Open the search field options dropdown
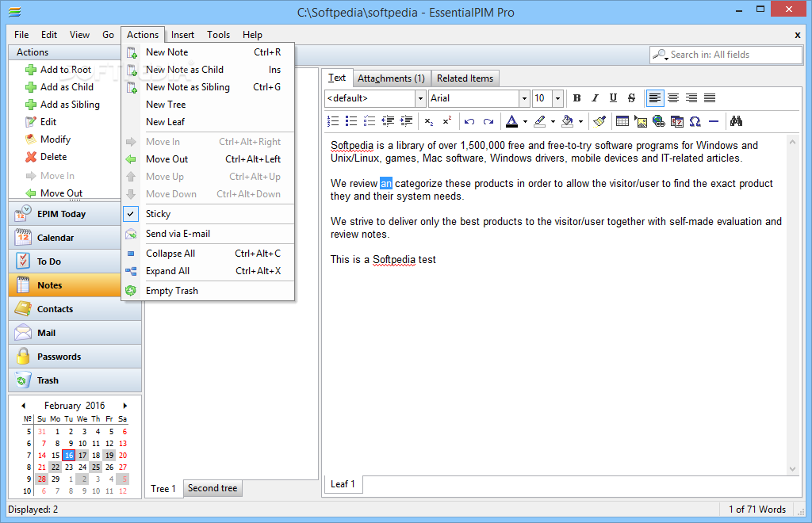Image resolution: width=812 pixels, height=523 pixels. 661,55
